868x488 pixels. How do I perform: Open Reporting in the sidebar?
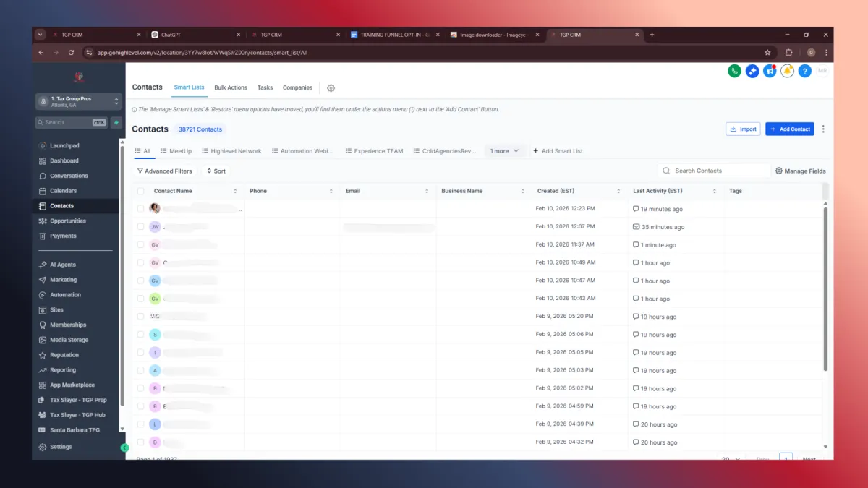tap(63, 370)
